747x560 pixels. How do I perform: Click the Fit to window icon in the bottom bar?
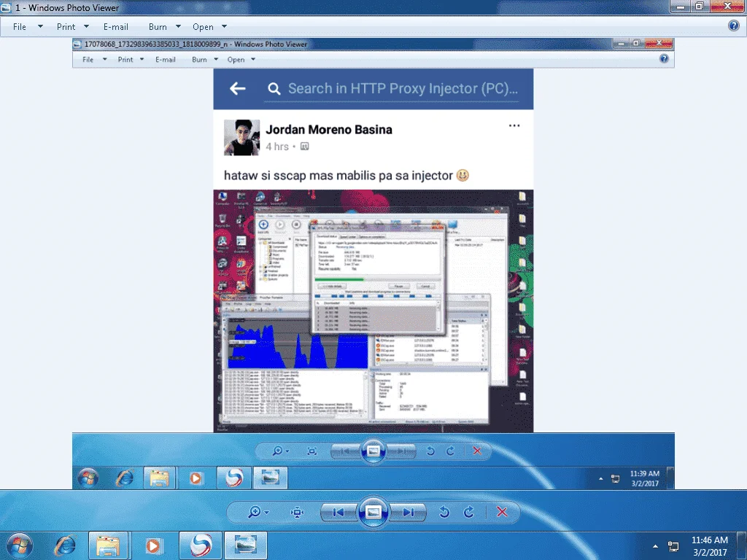click(297, 513)
